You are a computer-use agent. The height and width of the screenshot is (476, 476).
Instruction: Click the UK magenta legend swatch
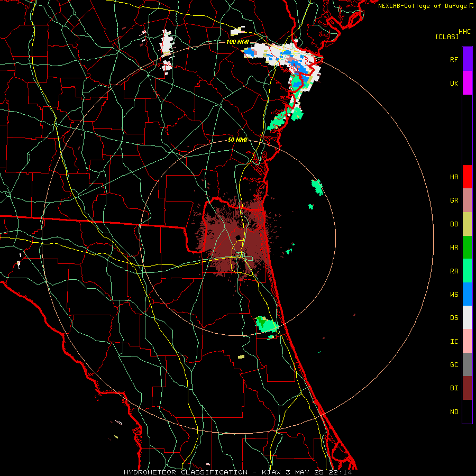click(467, 83)
